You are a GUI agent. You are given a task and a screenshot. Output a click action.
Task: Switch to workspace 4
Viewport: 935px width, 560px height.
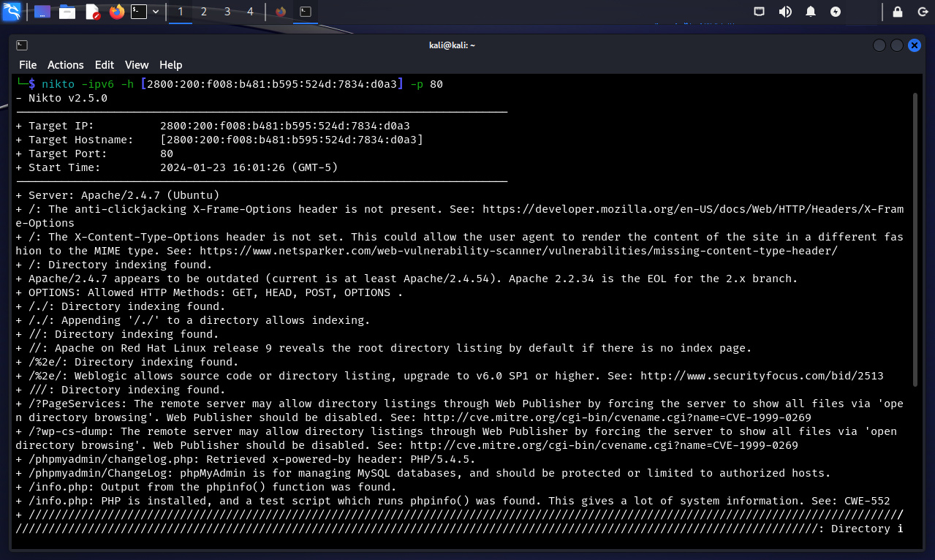pyautogui.click(x=251, y=12)
